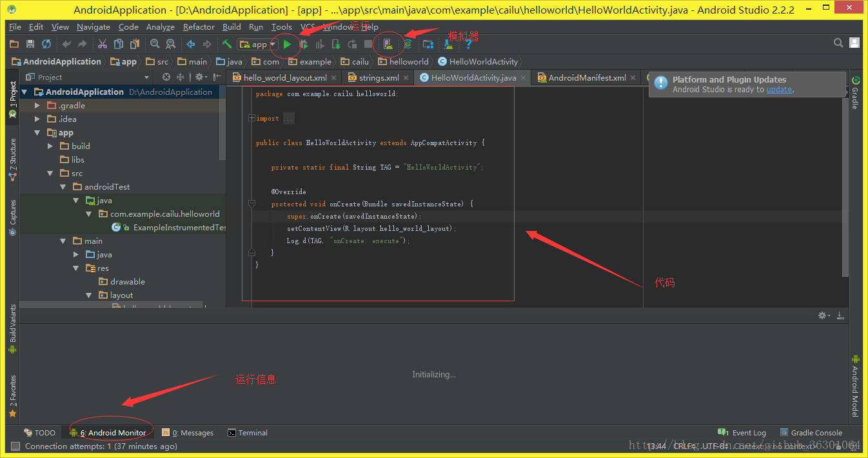
Task: Click the Project tree horizontal scrollbar
Action: [111, 304]
